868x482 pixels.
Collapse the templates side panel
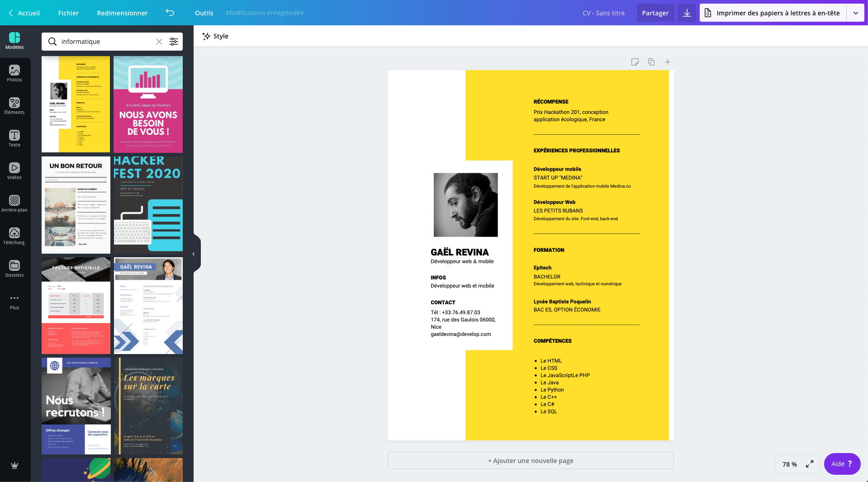(x=194, y=254)
